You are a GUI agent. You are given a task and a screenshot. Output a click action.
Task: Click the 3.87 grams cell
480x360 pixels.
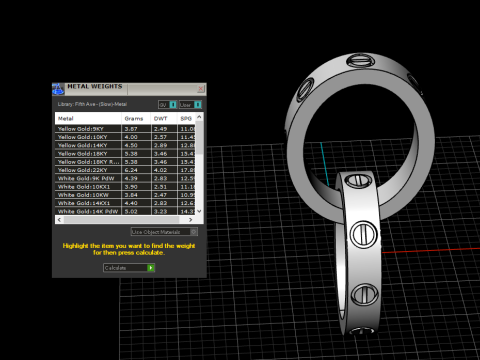(136, 129)
